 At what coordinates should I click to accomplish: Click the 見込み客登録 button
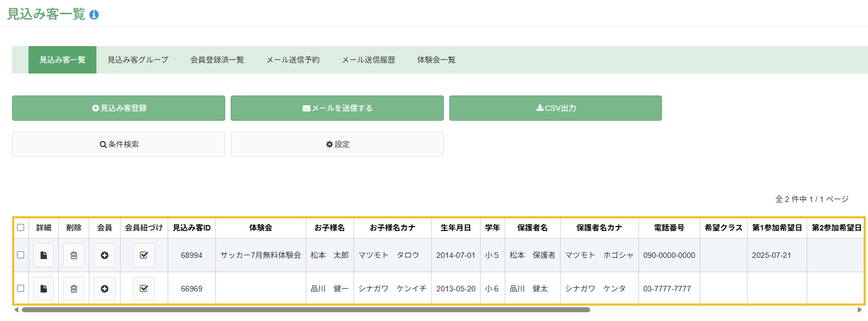tap(118, 108)
